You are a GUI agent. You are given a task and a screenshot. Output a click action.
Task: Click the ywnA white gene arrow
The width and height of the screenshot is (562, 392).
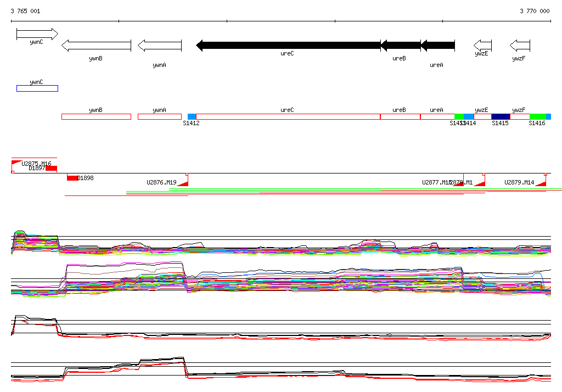tap(160, 46)
